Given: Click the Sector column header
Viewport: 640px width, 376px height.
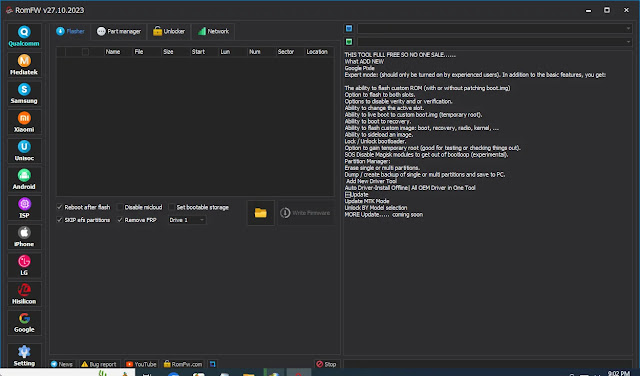Looking at the screenshot, I should click(286, 51).
